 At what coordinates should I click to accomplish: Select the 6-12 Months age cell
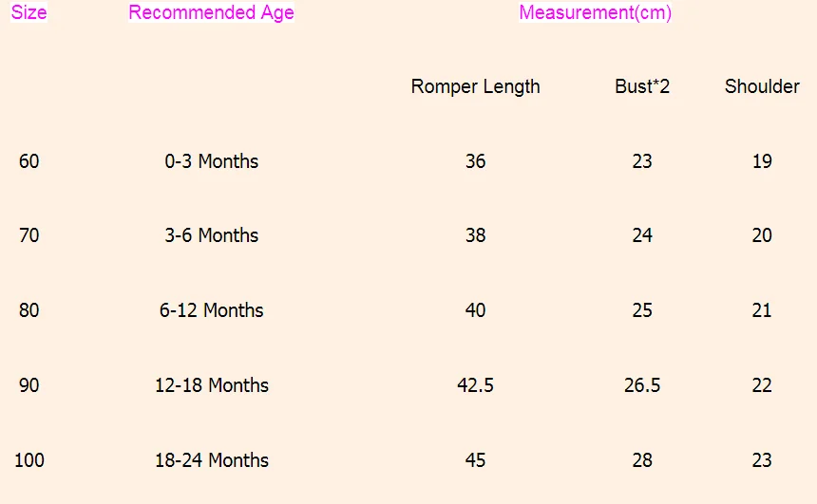(211, 310)
